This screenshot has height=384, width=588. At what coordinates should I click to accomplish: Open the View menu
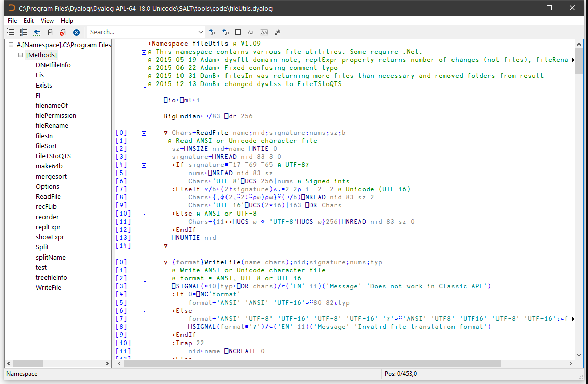click(x=47, y=21)
